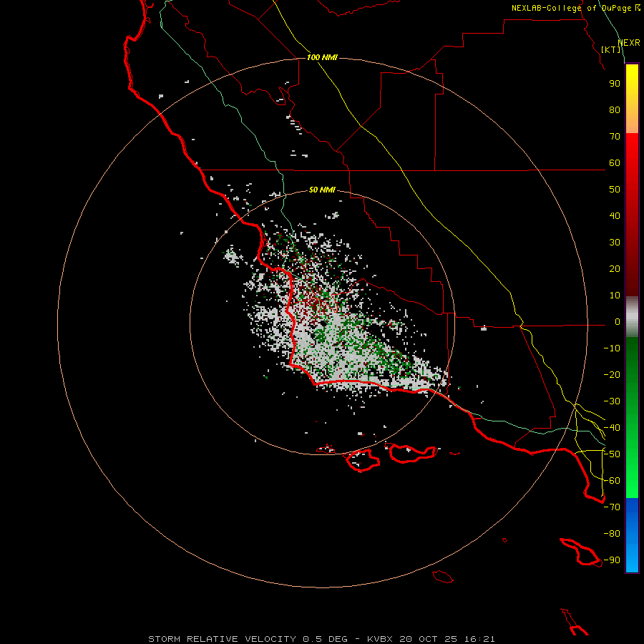Select the -90 value on the velocity scale
The width and height of the screenshot is (644, 644).
(612, 560)
